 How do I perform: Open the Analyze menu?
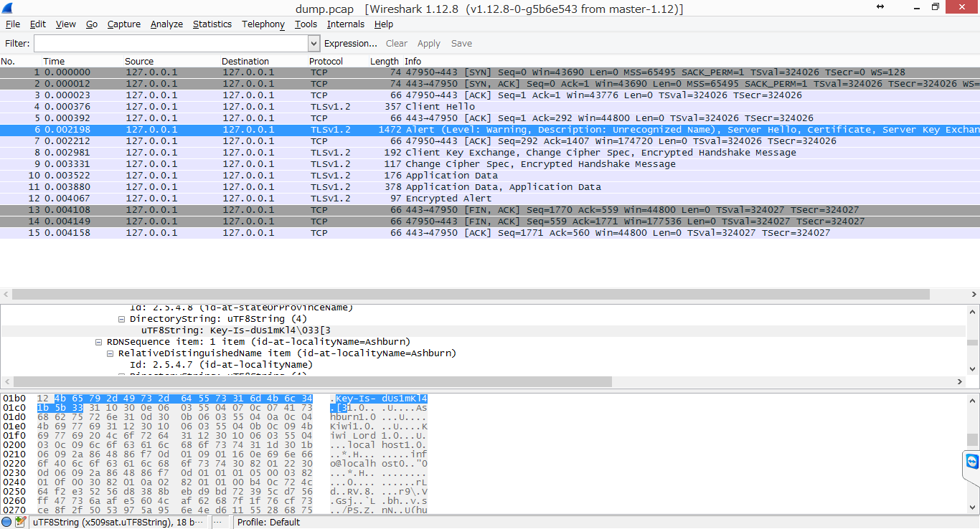[166, 24]
